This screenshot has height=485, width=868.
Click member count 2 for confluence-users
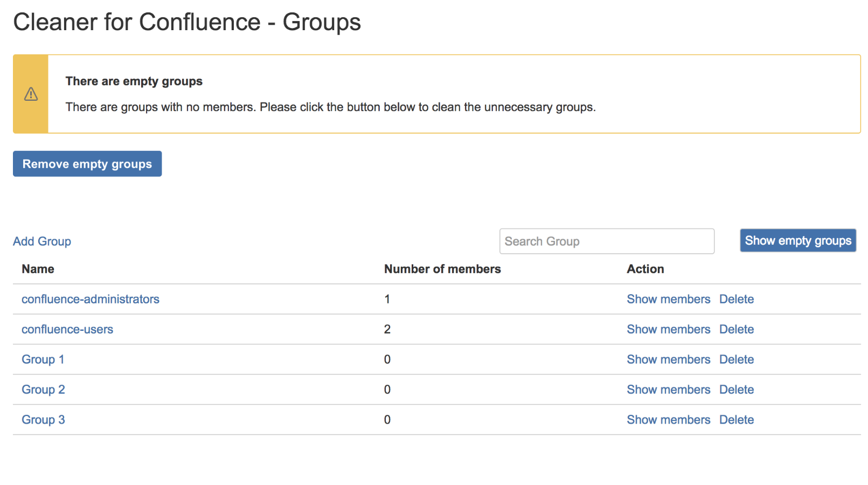pyautogui.click(x=387, y=329)
